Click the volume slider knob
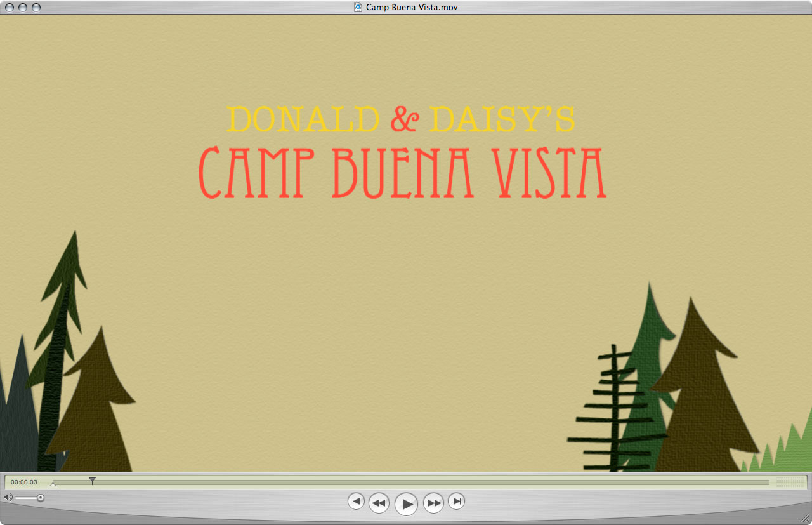This screenshot has width=812, height=525. click(x=41, y=498)
